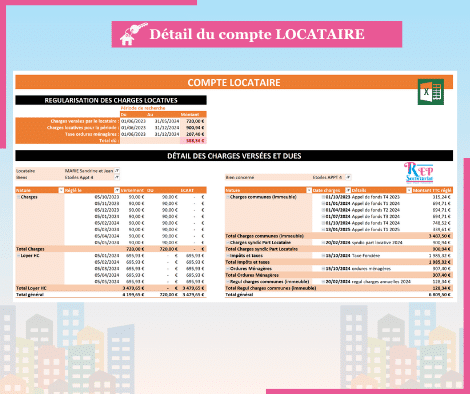Click the 'Total Ordures Ménagères' row

(339, 275)
